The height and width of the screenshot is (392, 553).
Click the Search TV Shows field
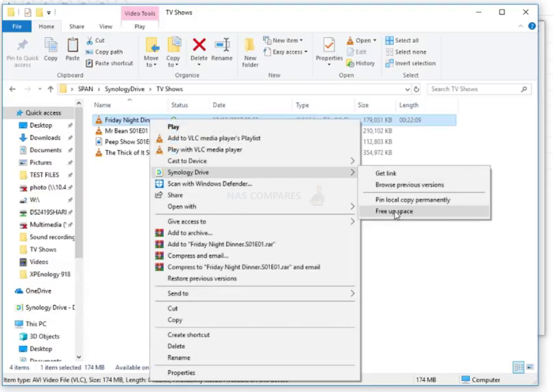click(479, 89)
